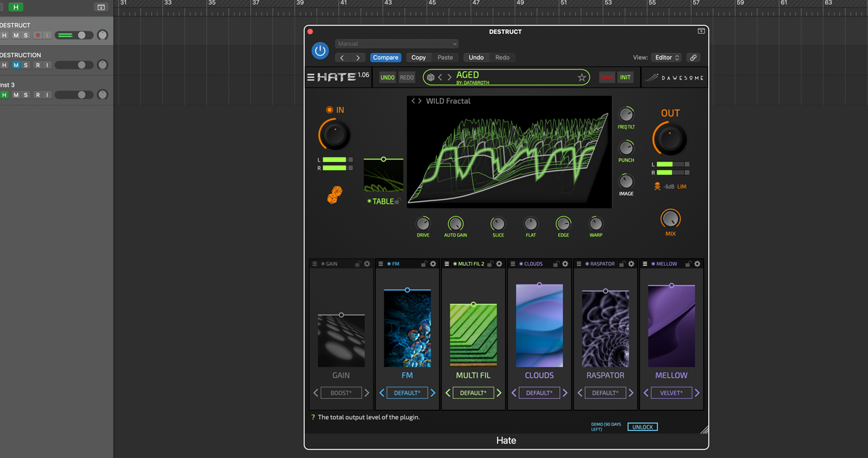Click the skull icon near -6dB
Image resolution: width=868 pixels, height=458 pixels.
coord(657,186)
